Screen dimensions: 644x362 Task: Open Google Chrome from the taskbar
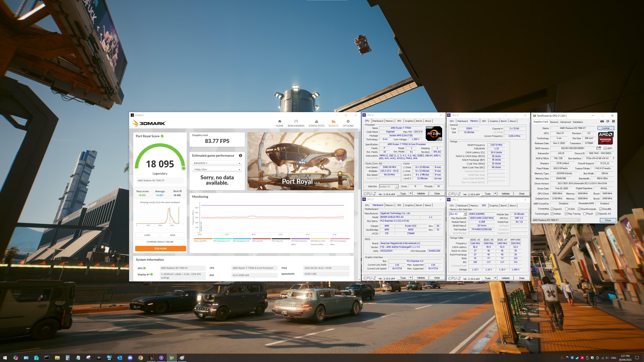coord(141,358)
